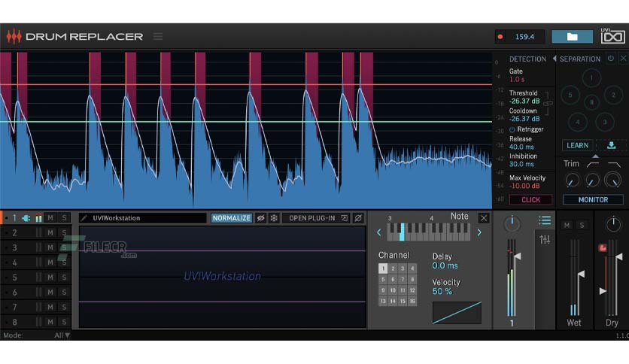629x364 pixels.
Task: Click the third Trim knob
Action: (x=613, y=180)
